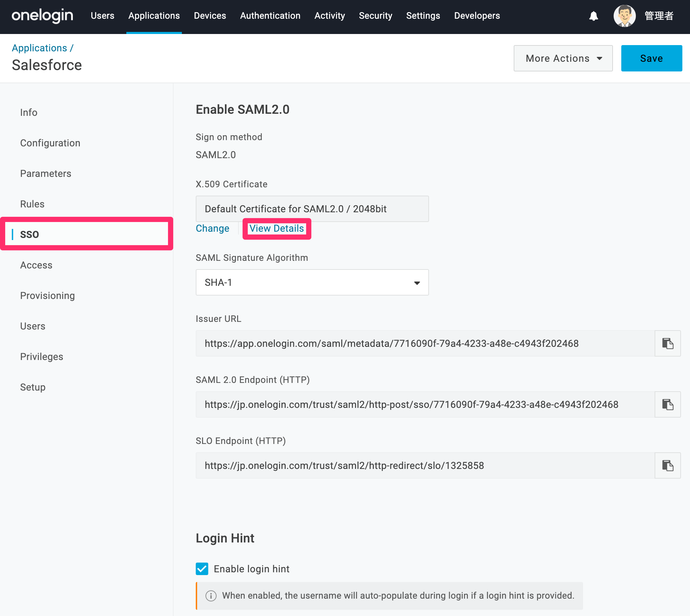Open the Activity top menu

pyautogui.click(x=329, y=16)
